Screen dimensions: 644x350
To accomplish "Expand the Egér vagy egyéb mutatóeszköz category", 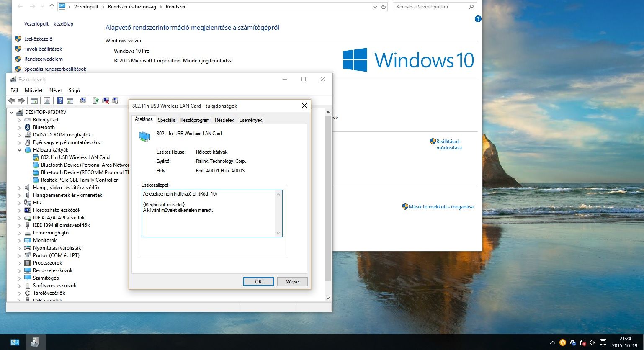I will pyautogui.click(x=19, y=142).
